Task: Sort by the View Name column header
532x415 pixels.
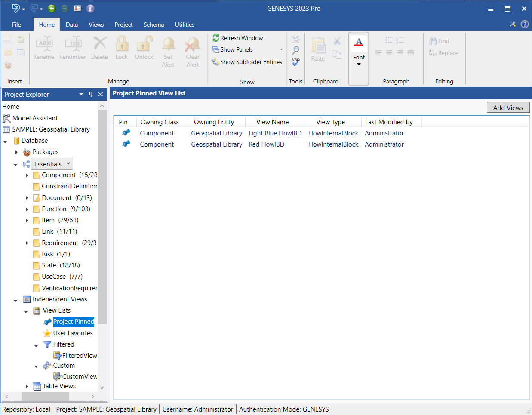Action: point(272,122)
